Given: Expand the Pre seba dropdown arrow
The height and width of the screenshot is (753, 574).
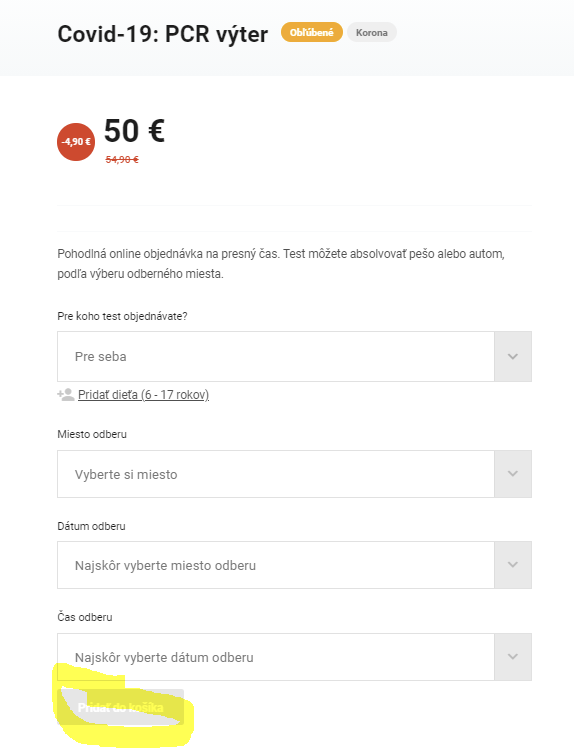Looking at the screenshot, I should (513, 356).
